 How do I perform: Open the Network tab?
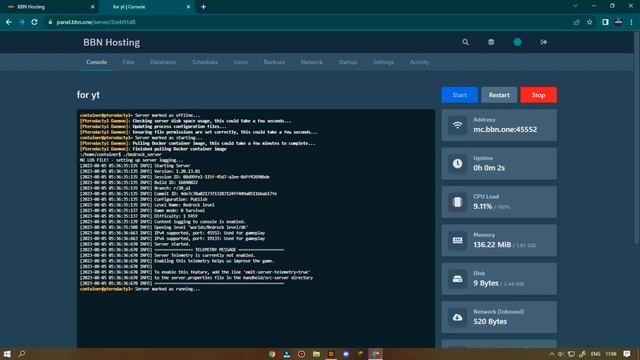311,62
